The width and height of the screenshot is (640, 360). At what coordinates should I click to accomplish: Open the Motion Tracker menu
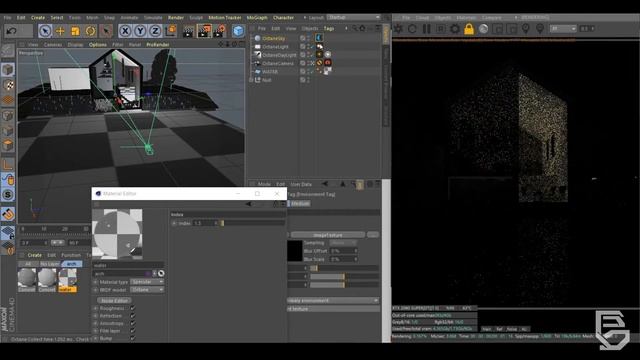coord(225,18)
